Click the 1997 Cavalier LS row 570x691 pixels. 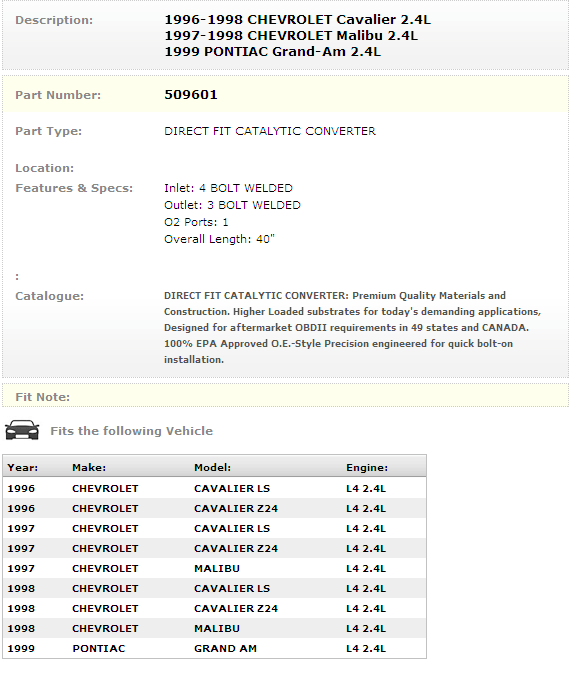pyautogui.click(x=214, y=528)
